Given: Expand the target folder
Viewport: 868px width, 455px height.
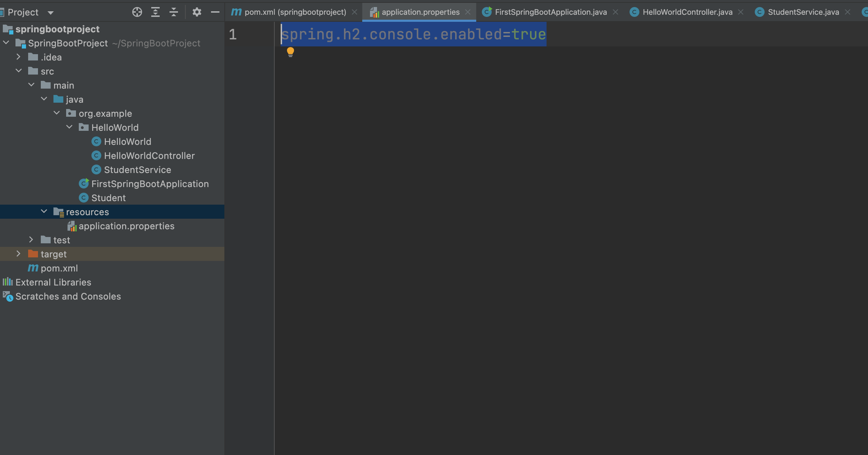Looking at the screenshot, I should click(19, 254).
